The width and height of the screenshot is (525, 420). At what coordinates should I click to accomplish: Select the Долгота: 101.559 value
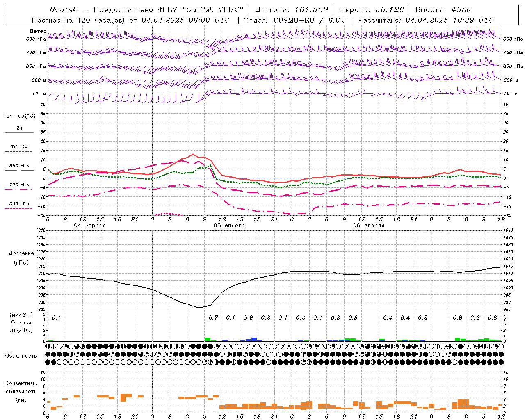tap(292, 10)
